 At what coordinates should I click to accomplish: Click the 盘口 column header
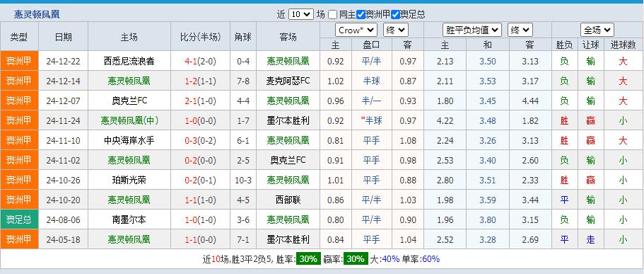click(x=371, y=45)
